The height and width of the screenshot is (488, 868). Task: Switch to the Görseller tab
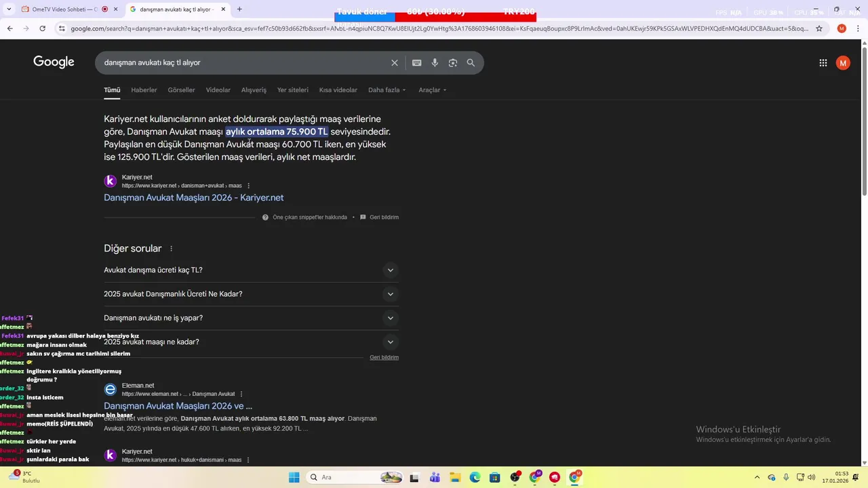click(x=181, y=90)
